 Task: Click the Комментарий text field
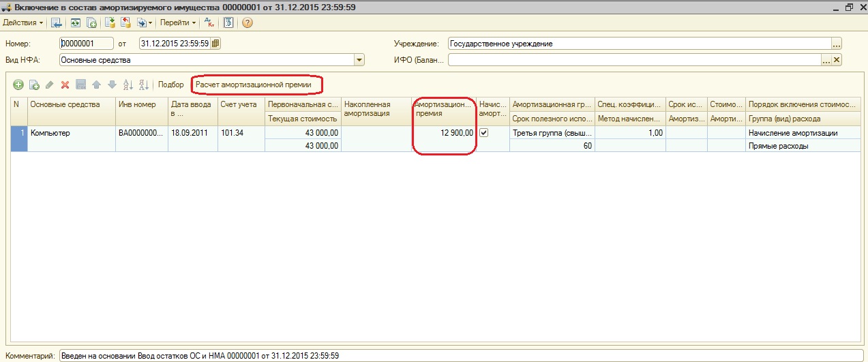click(457, 355)
